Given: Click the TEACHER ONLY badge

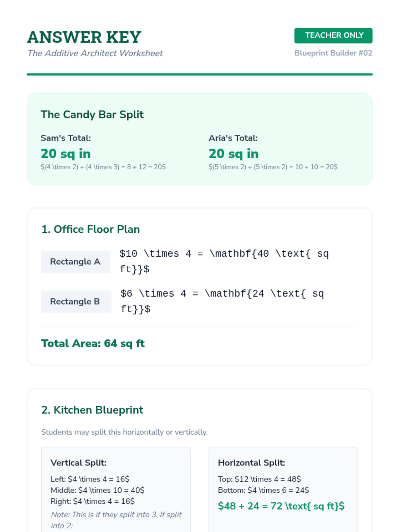Looking at the screenshot, I should coord(333,36).
